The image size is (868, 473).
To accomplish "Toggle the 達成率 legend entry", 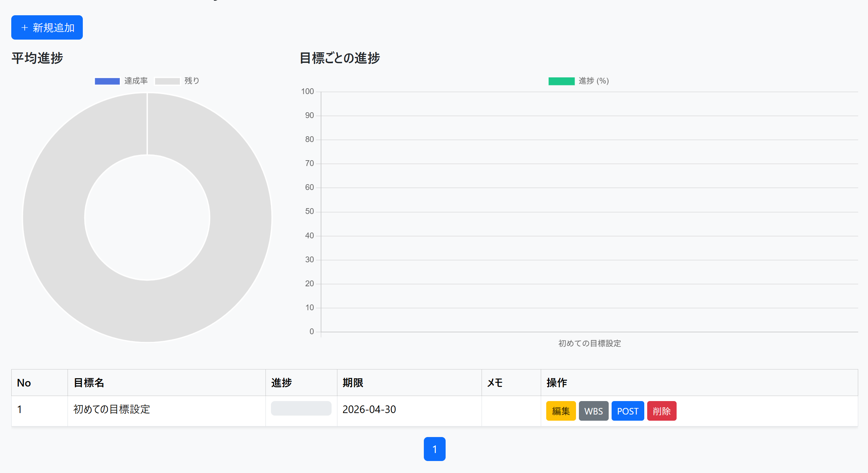I will pos(136,81).
